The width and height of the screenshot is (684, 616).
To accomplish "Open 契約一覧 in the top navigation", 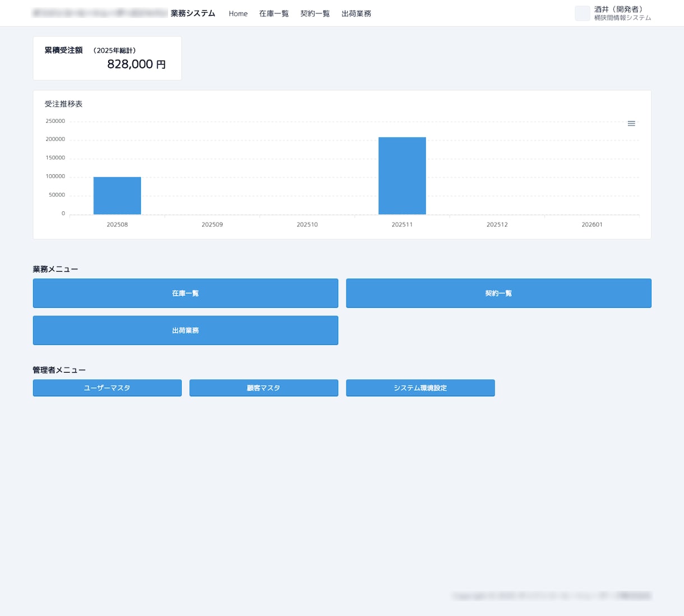I will pyautogui.click(x=315, y=13).
